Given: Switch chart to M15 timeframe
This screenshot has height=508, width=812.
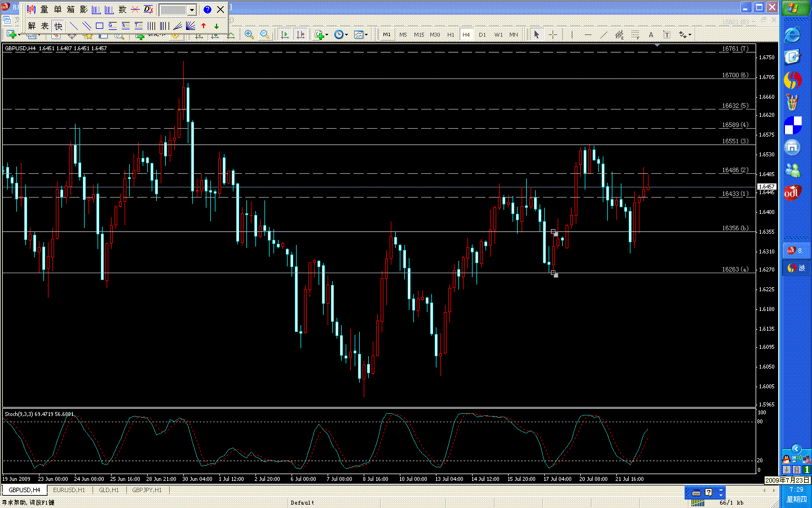Looking at the screenshot, I should coord(419,34).
